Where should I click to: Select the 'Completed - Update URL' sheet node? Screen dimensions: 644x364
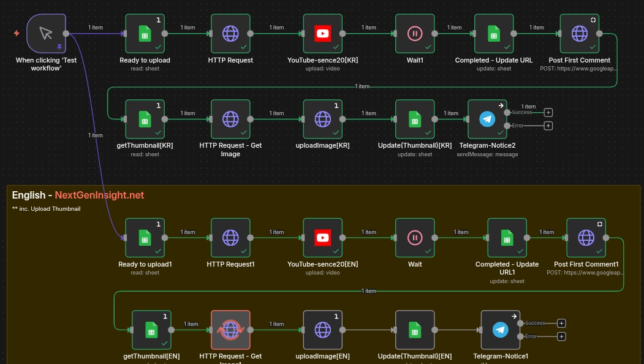click(x=493, y=34)
